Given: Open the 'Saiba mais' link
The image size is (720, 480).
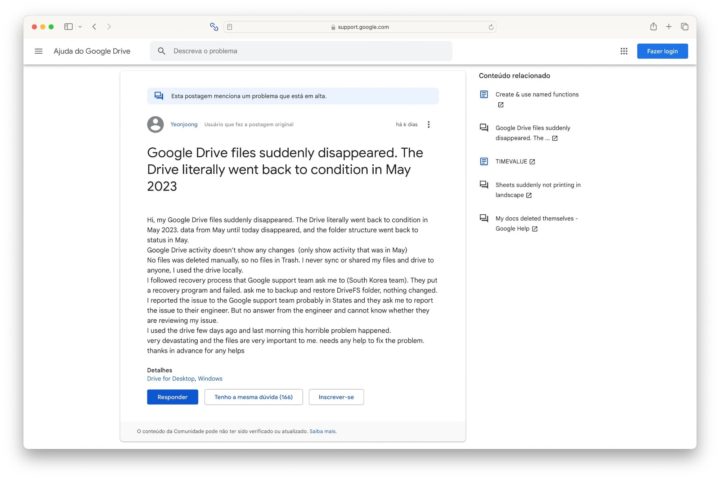Looking at the screenshot, I should coord(323,431).
